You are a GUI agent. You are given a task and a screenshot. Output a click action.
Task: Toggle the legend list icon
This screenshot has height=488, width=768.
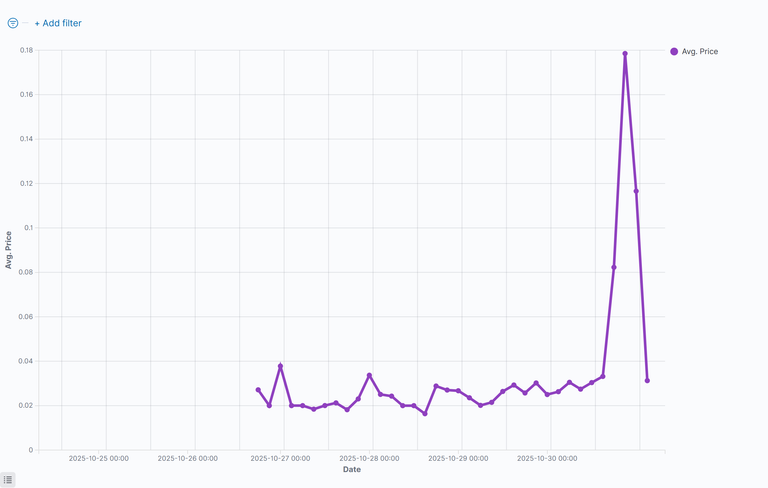click(8, 480)
